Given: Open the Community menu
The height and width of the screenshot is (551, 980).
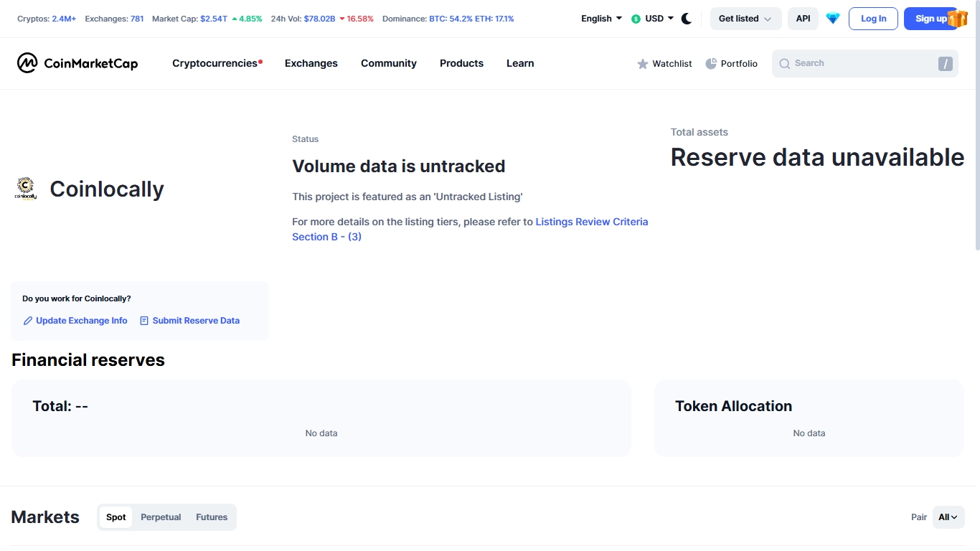Looking at the screenshot, I should 389,63.
